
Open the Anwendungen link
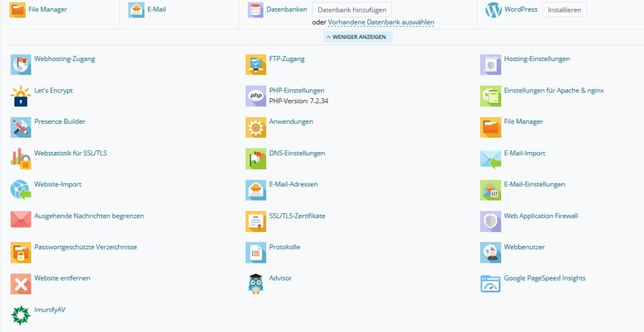tap(291, 121)
